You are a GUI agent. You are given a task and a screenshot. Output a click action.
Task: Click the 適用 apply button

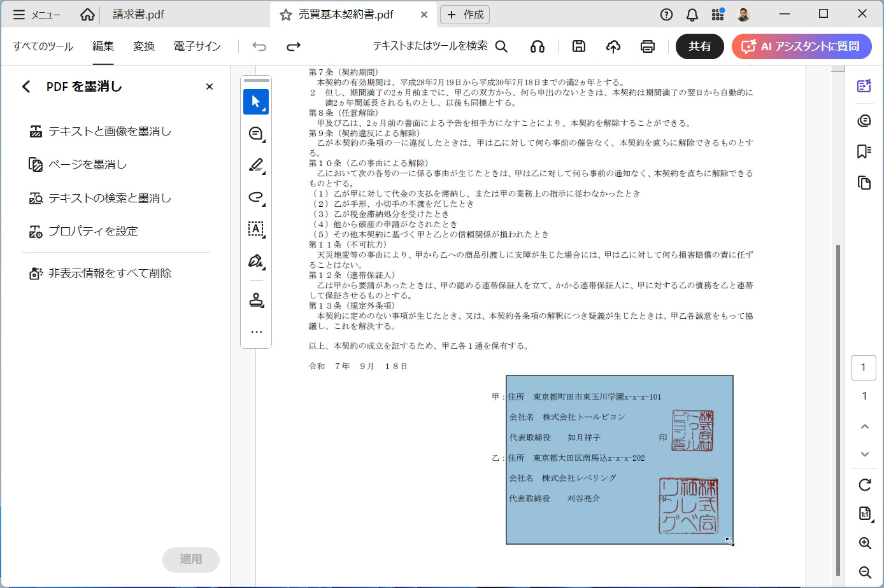coord(191,559)
